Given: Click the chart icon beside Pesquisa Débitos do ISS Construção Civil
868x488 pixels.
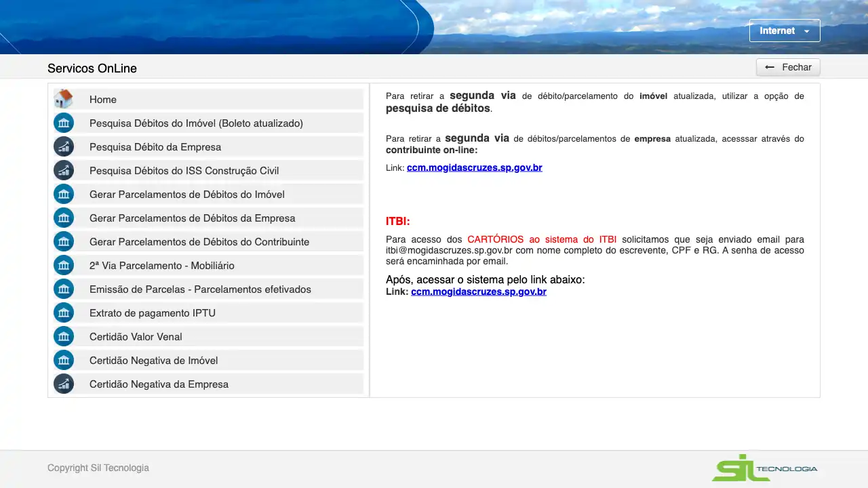Looking at the screenshot, I should click(64, 170).
